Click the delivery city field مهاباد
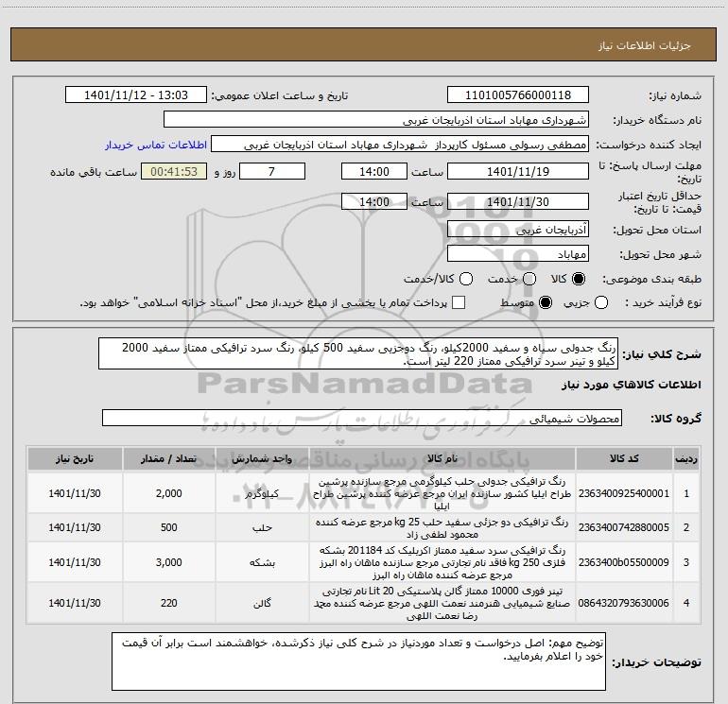 [x=518, y=253]
